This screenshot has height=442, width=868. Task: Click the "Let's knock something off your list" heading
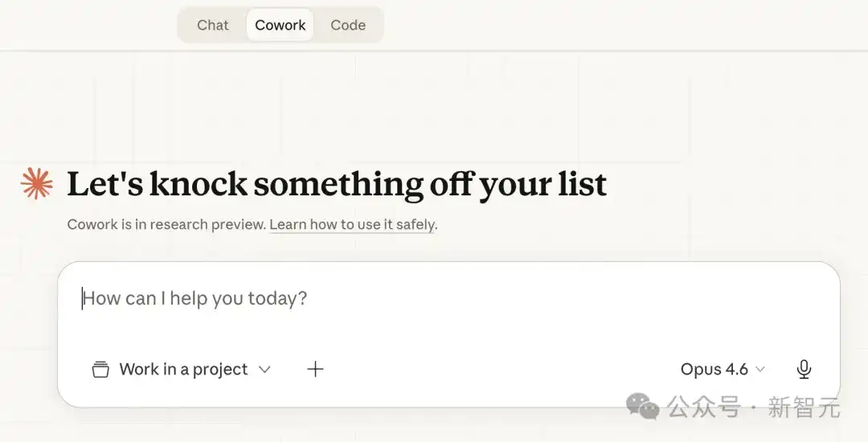[x=337, y=184]
